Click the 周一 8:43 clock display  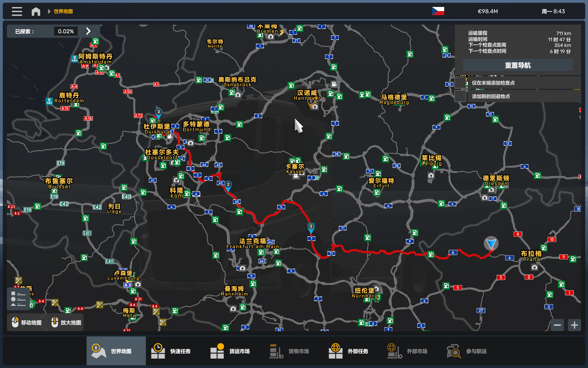pos(553,11)
